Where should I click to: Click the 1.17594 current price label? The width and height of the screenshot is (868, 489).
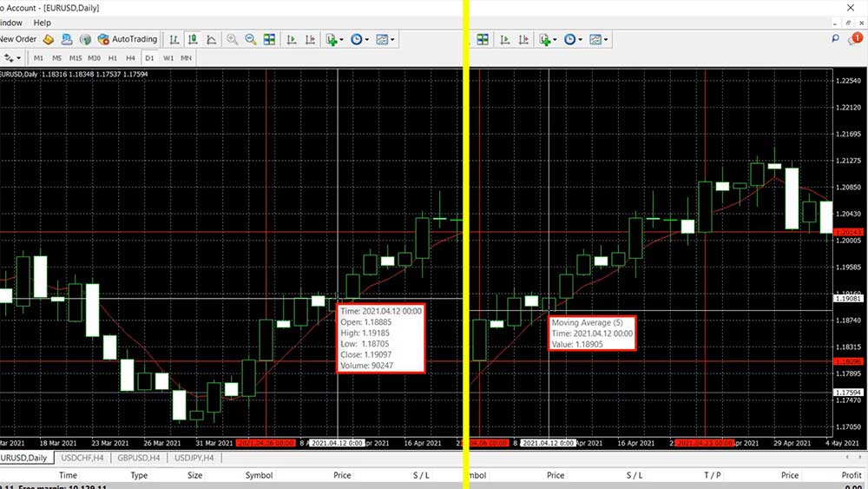pyautogui.click(x=848, y=392)
